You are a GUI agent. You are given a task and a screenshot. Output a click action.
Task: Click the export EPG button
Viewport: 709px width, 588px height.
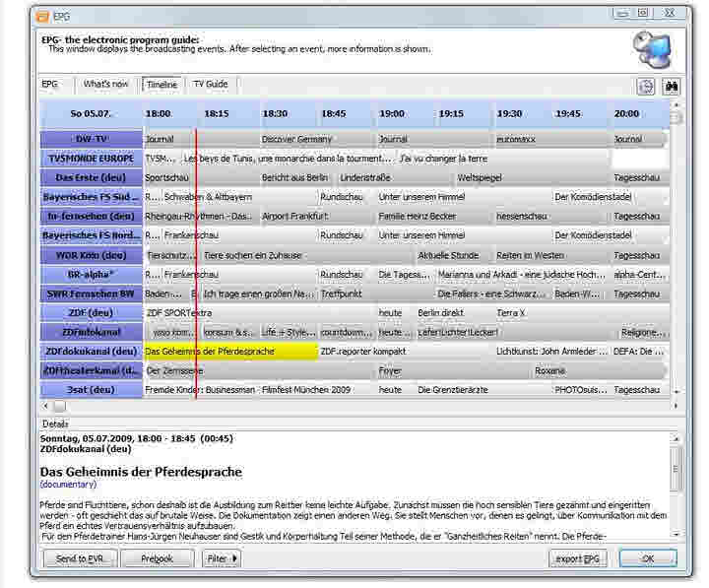[x=577, y=558]
